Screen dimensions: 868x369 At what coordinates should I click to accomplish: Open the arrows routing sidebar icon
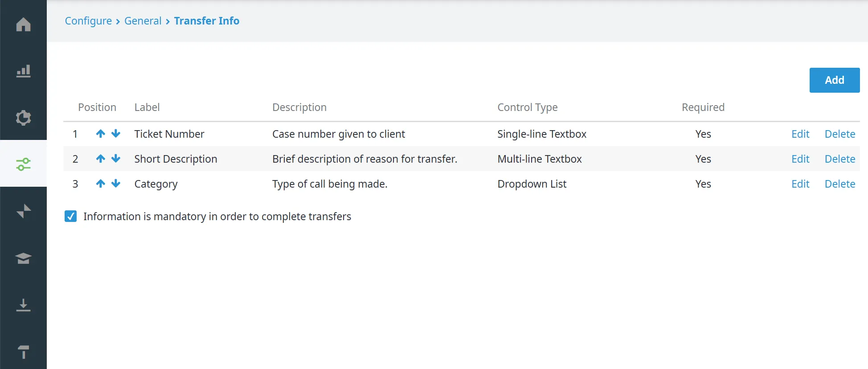(x=23, y=211)
